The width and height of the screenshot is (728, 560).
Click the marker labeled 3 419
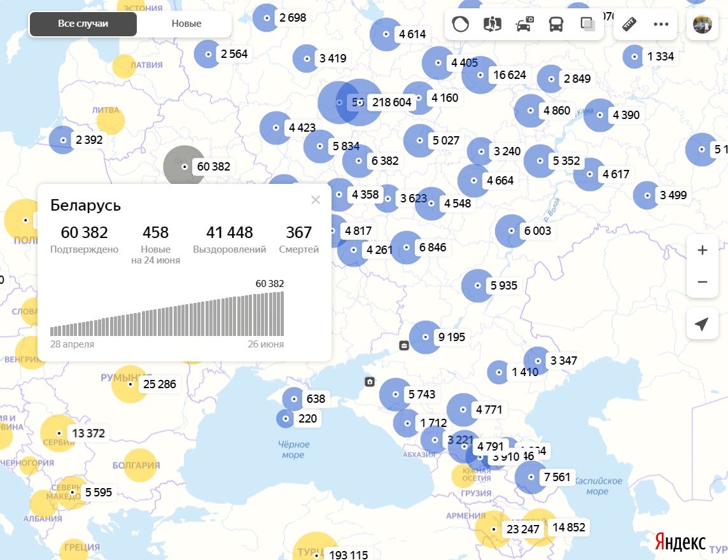(x=307, y=59)
